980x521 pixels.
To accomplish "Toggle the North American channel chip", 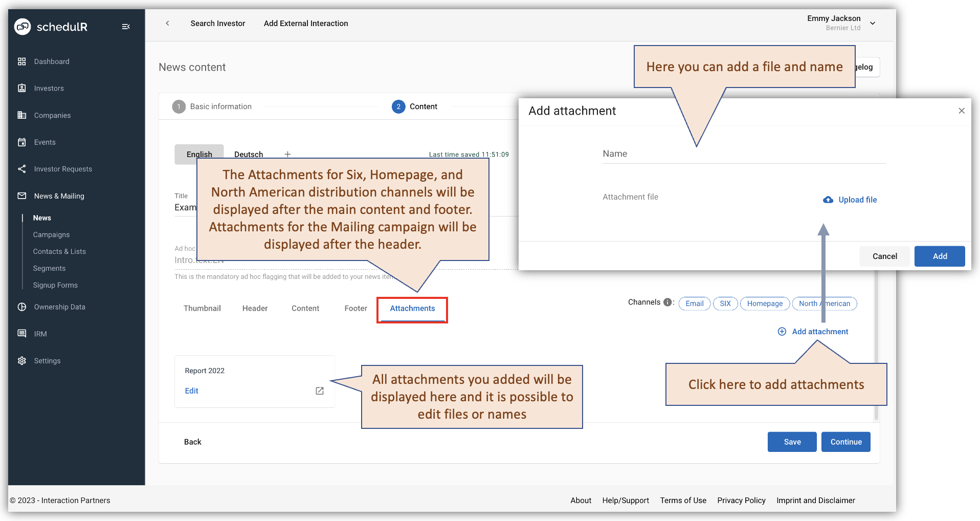I will [x=825, y=303].
